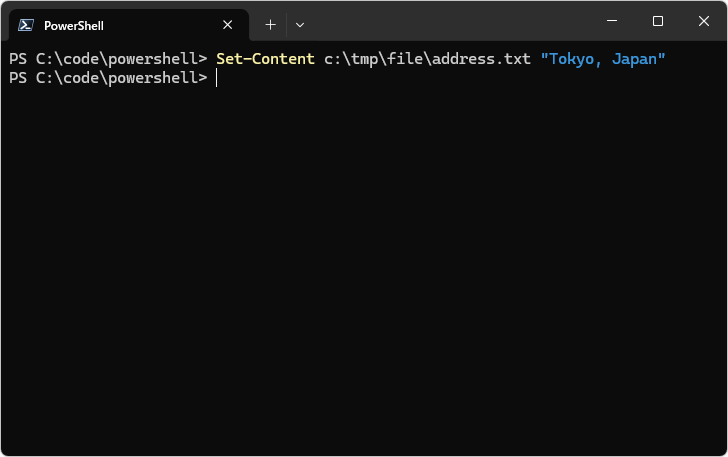
Task: Maximize the terminal window
Action: point(658,21)
